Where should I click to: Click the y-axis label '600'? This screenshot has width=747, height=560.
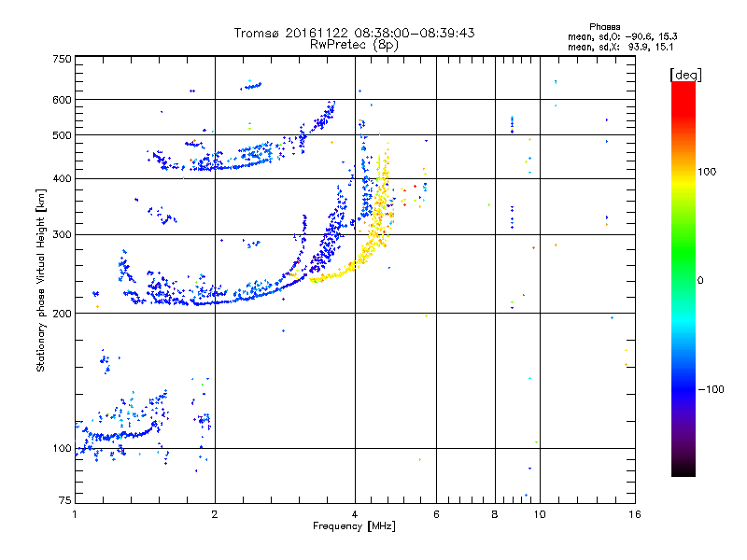click(62, 100)
